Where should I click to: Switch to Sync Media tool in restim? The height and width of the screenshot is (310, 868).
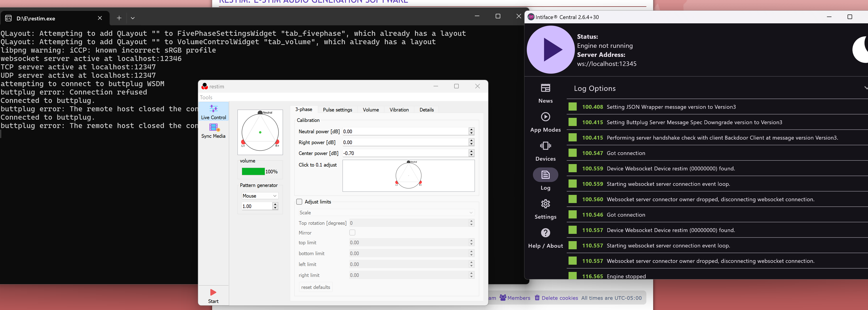[214, 131]
